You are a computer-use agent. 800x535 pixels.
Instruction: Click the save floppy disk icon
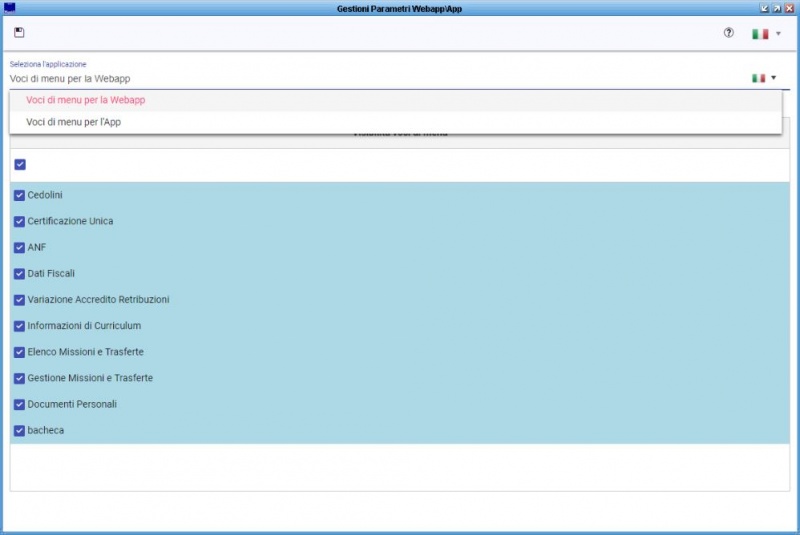click(x=19, y=33)
